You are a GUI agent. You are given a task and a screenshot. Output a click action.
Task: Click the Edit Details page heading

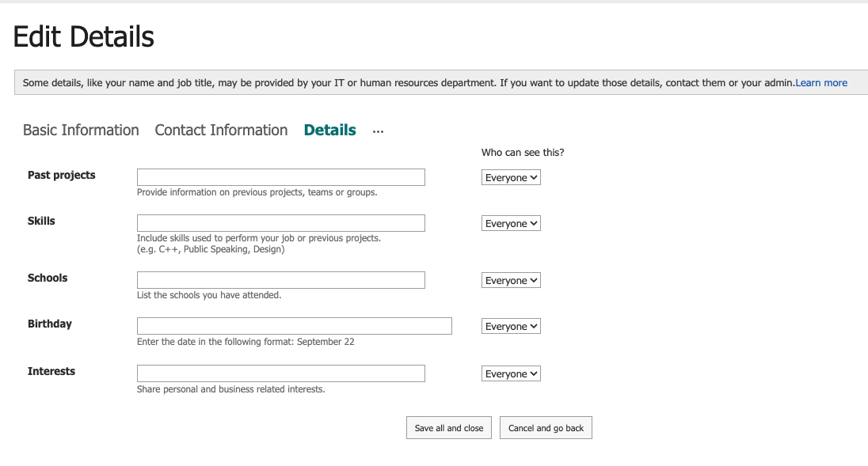click(x=82, y=36)
